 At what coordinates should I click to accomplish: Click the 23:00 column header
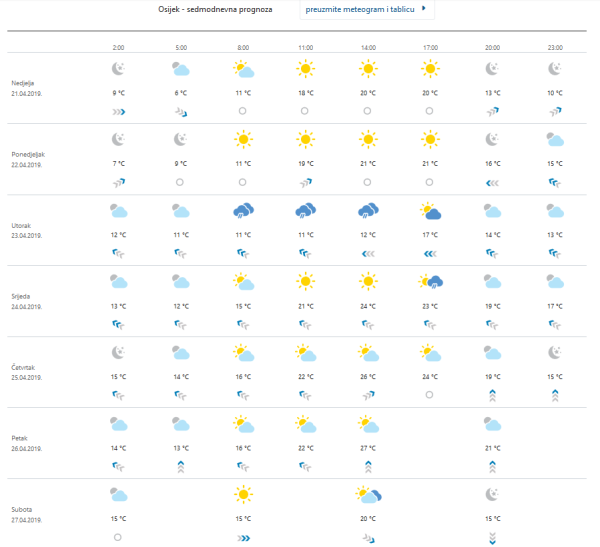pyautogui.click(x=556, y=47)
